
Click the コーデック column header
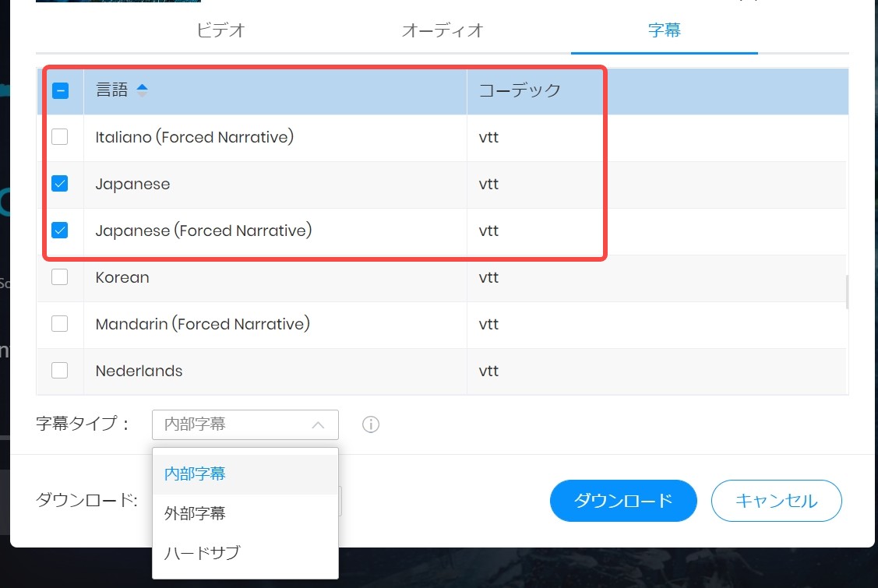pos(517,90)
